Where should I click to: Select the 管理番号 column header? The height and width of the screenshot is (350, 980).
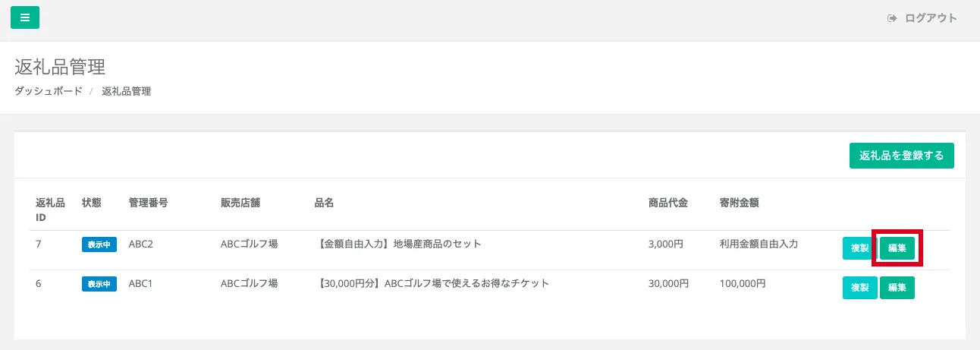tap(149, 203)
